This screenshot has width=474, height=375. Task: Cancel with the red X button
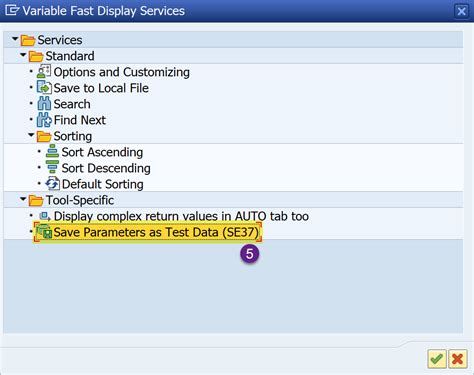click(x=457, y=359)
